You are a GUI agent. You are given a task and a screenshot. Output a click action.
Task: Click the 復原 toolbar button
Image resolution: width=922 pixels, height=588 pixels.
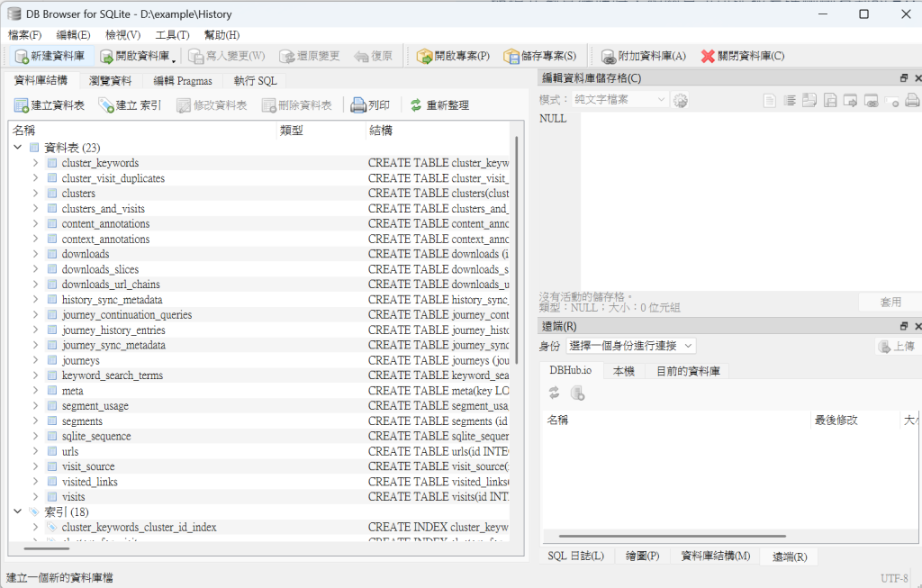pyautogui.click(x=374, y=56)
